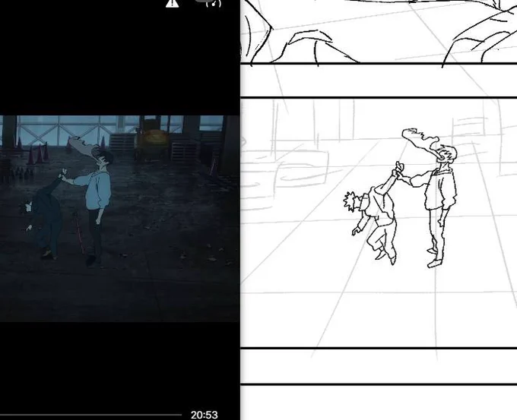Click the anime video frame
This screenshot has width=517, height=420.
[x=119, y=219]
